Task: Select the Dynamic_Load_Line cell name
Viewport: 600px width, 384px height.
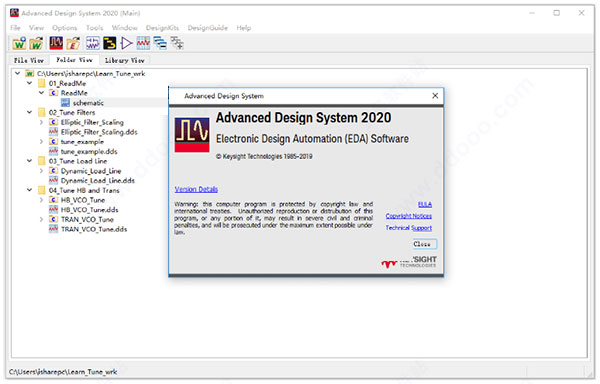Action: 91,171
